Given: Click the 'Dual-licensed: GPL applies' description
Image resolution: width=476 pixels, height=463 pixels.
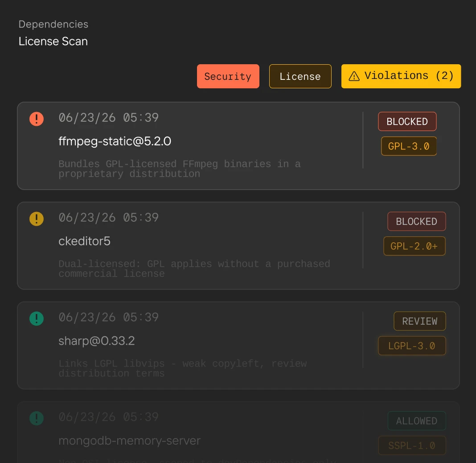Looking at the screenshot, I should 194,269.
